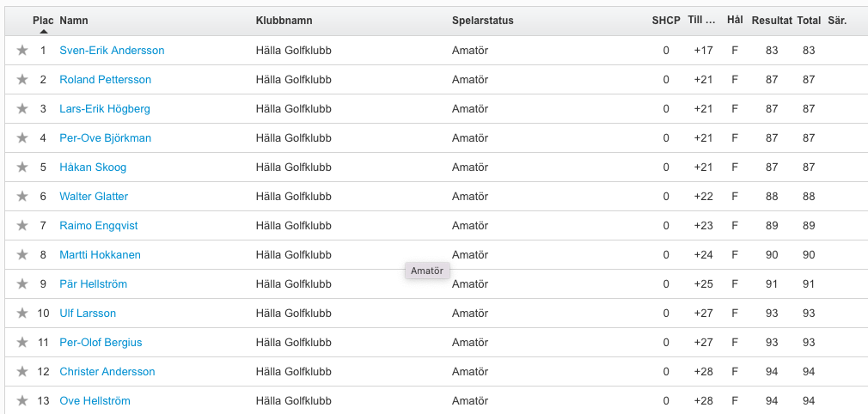Toggle favorite star for Per-Ove Björkman

[22, 137]
